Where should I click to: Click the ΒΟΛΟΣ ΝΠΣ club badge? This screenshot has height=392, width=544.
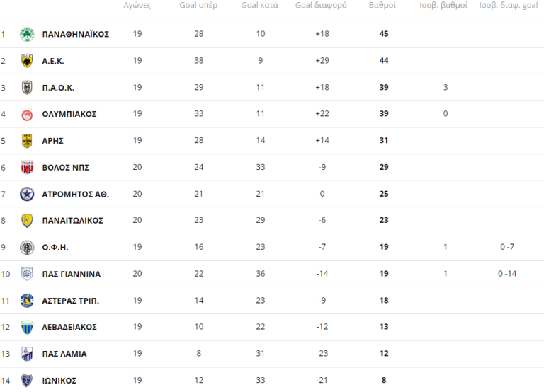click(27, 168)
